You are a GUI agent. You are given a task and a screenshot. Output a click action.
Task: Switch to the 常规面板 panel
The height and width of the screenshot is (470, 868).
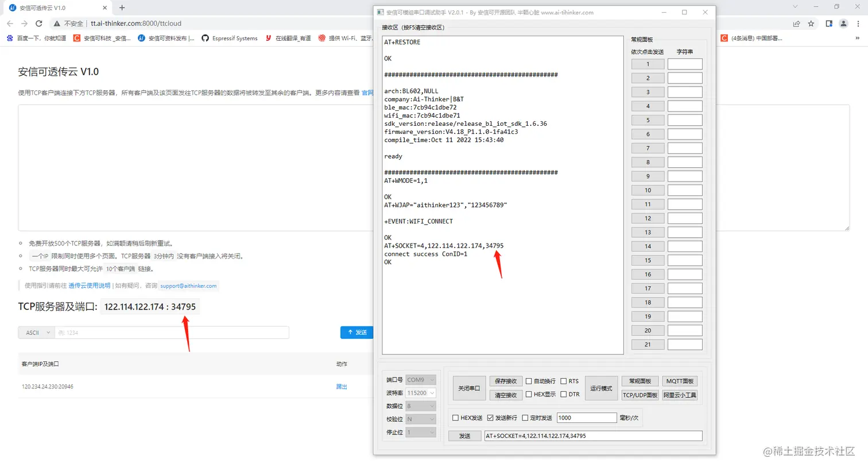pos(640,382)
